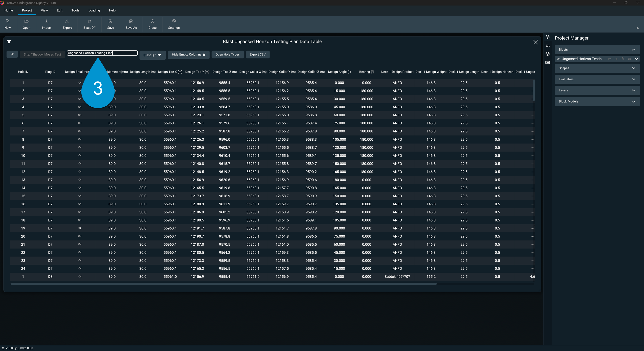Click the Close project toolbar icon
644x351 pixels.
pyautogui.click(x=152, y=21)
